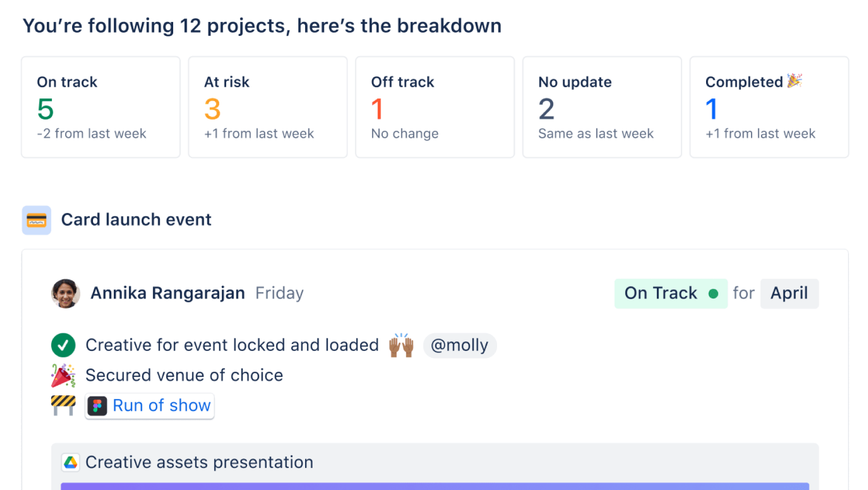The width and height of the screenshot is (868, 490).
Task: Select the At risk summary card
Action: coord(267,107)
